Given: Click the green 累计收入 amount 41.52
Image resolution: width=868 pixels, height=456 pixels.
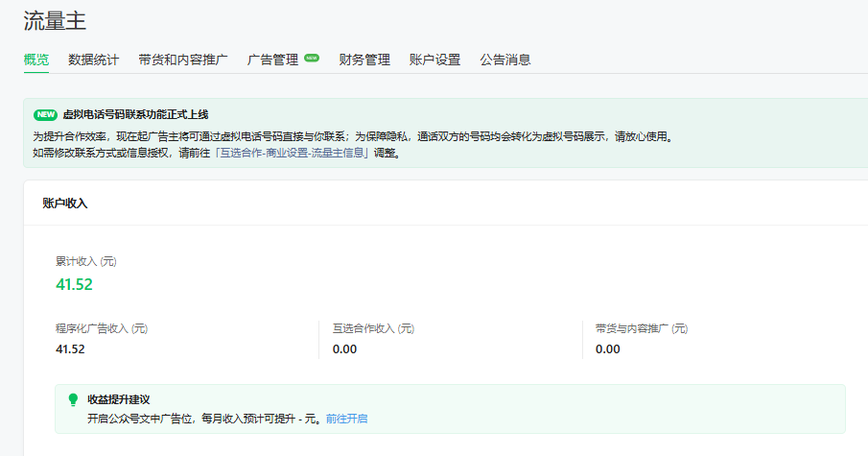Looking at the screenshot, I should (x=74, y=283).
